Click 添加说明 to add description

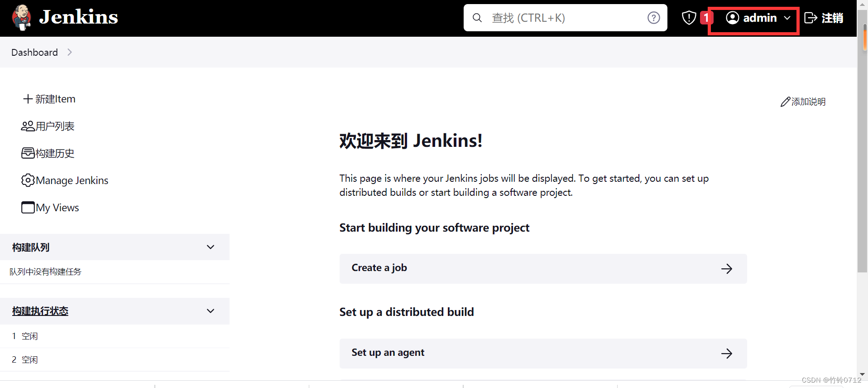(x=808, y=102)
